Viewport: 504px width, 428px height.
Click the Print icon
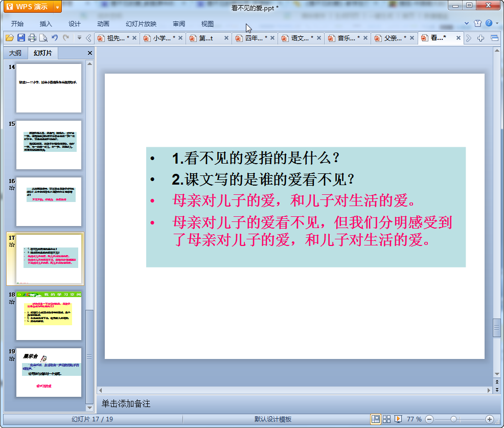point(32,38)
